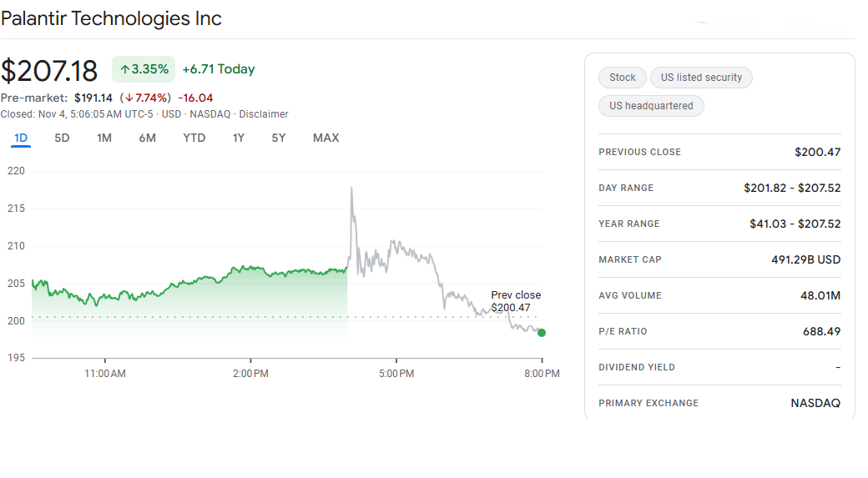Click the PREVIOUS CLOSE label

[639, 152]
